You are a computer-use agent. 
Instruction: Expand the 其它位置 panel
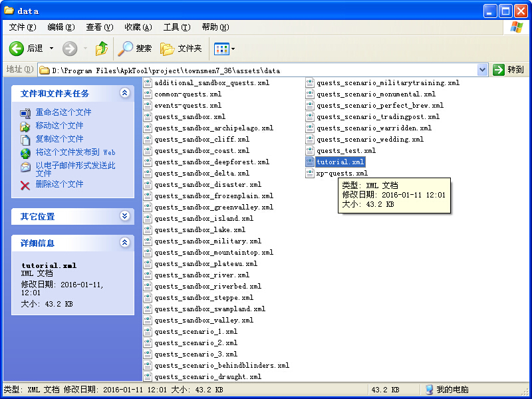(x=125, y=215)
